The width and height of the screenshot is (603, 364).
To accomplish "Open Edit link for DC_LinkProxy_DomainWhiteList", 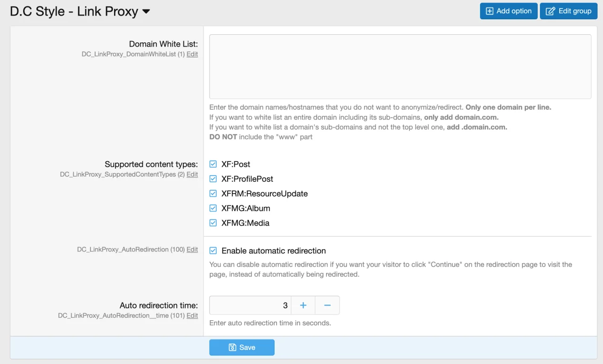I will click(192, 54).
